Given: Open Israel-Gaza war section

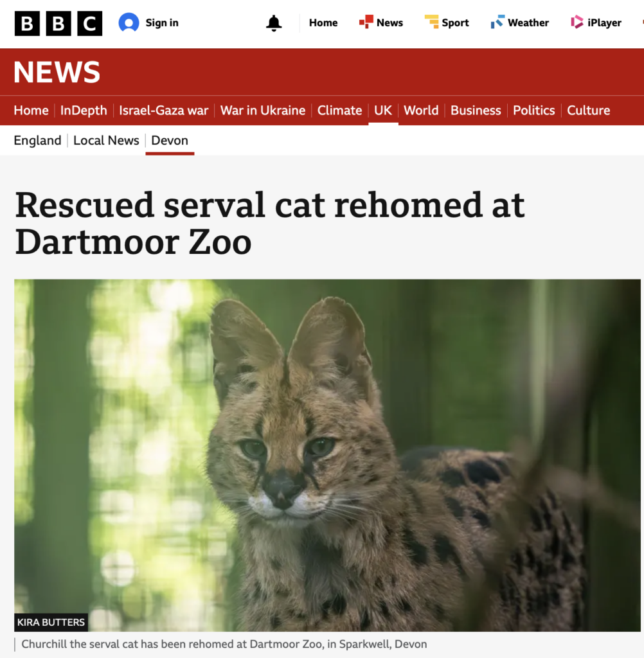Looking at the screenshot, I should pyautogui.click(x=164, y=111).
